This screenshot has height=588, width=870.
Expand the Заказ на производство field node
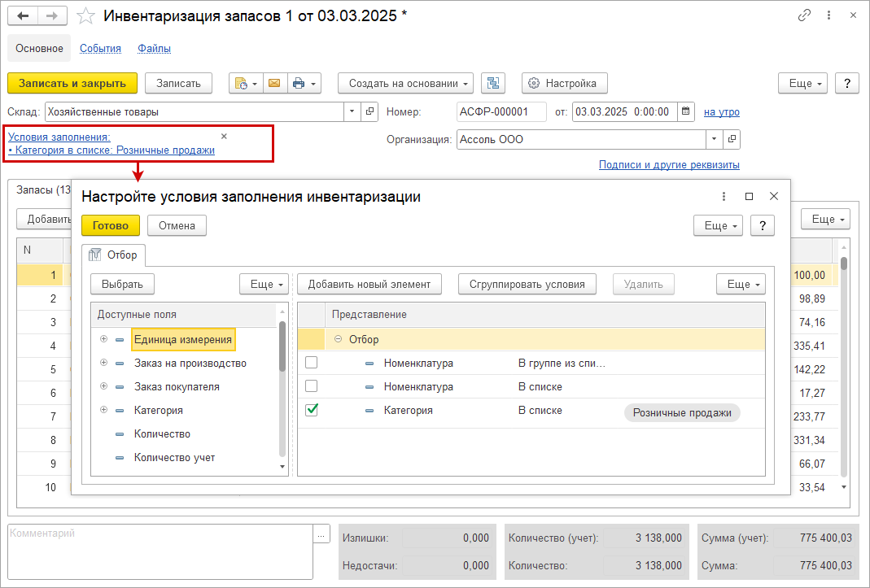click(103, 363)
